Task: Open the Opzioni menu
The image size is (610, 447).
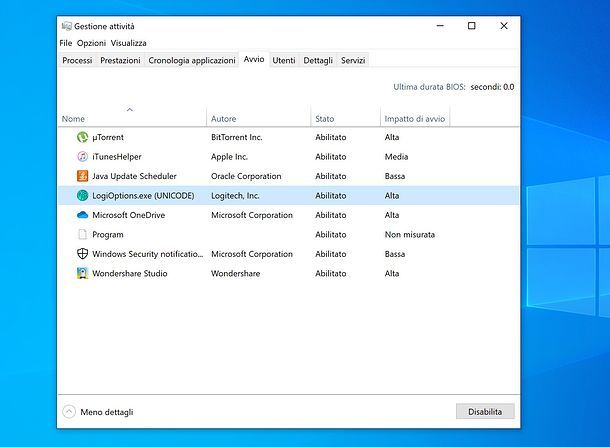Action: point(91,43)
